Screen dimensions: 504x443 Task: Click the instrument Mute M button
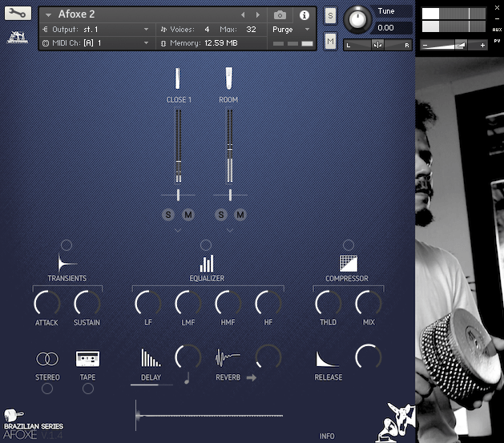(330, 41)
